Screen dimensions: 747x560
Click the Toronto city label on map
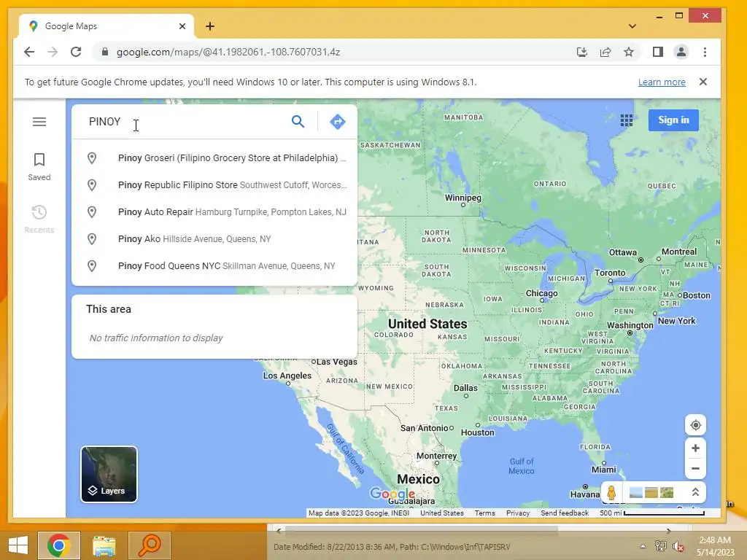(x=610, y=273)
